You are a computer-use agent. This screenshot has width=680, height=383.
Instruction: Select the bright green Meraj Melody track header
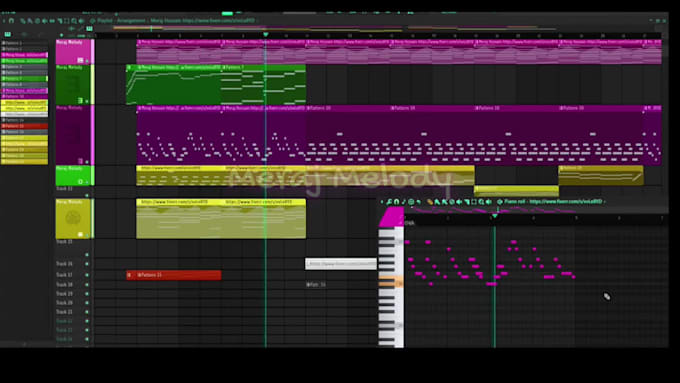click(x=73, y=175)
